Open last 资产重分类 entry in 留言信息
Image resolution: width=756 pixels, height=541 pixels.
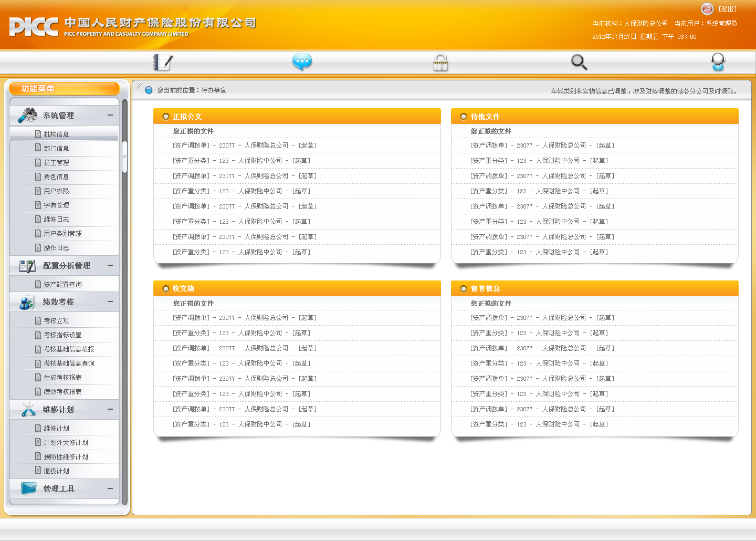coord(539,424)
